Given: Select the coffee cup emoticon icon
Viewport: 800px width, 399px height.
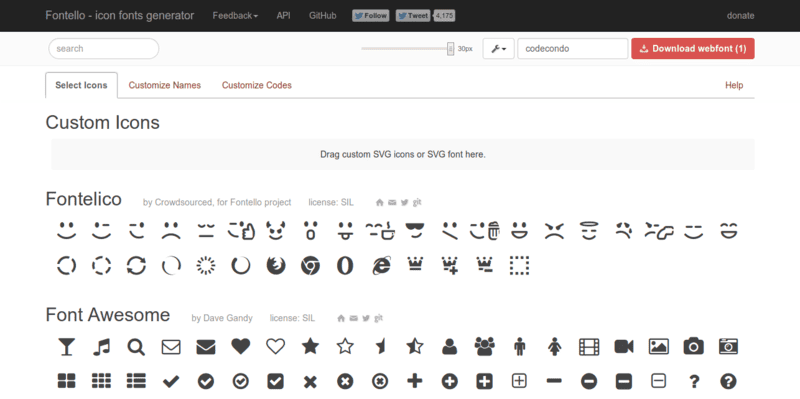Looking at the screenshot, I should click(380, 231).
